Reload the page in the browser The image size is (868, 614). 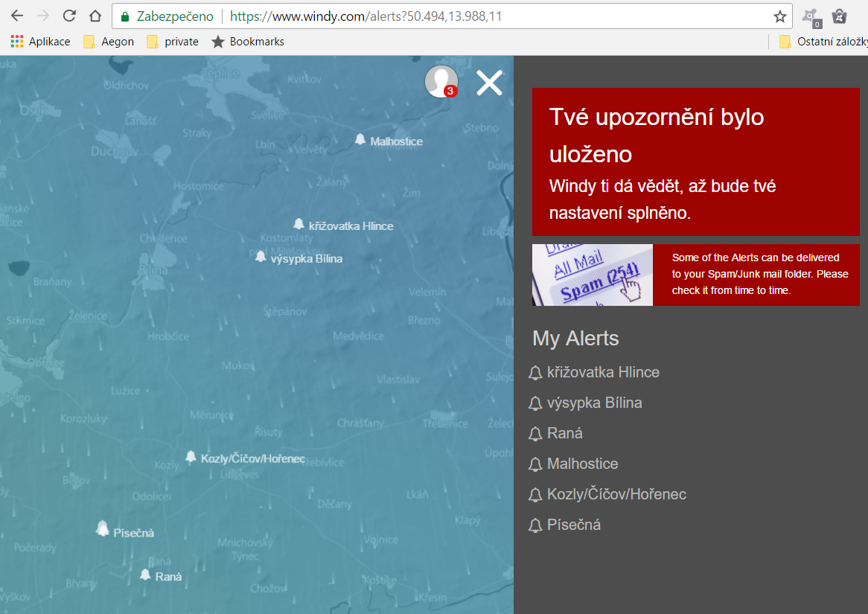tap(69, 16)
